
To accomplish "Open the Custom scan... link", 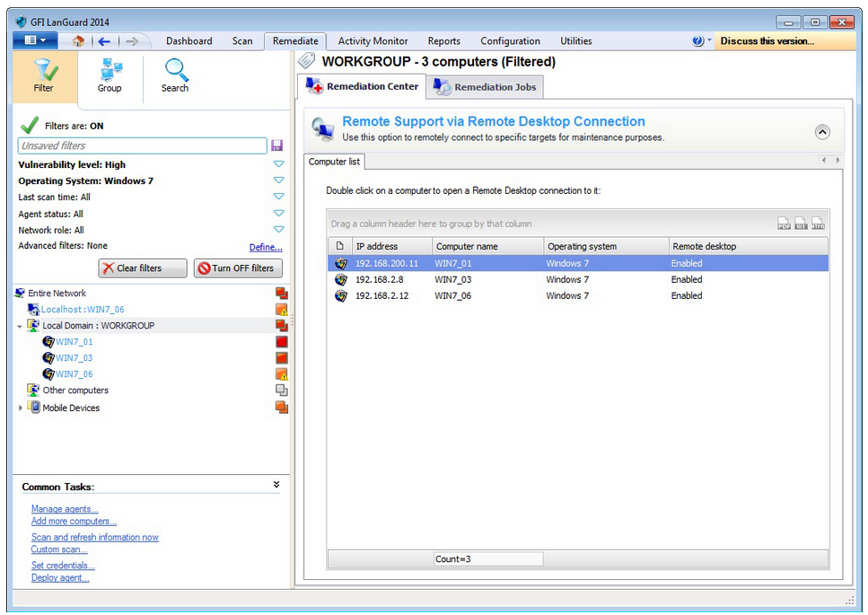I will 59,549.
